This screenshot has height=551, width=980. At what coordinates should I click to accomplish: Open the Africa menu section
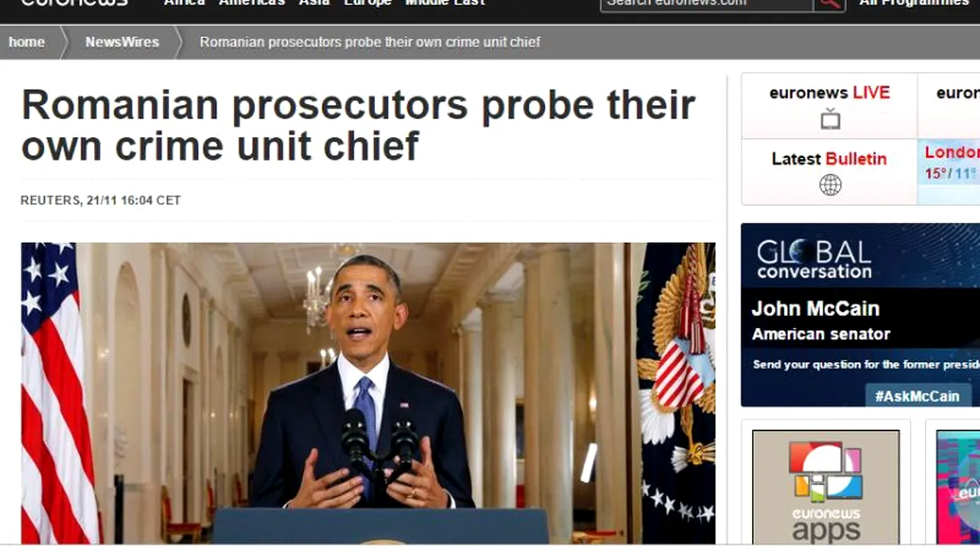185,3
